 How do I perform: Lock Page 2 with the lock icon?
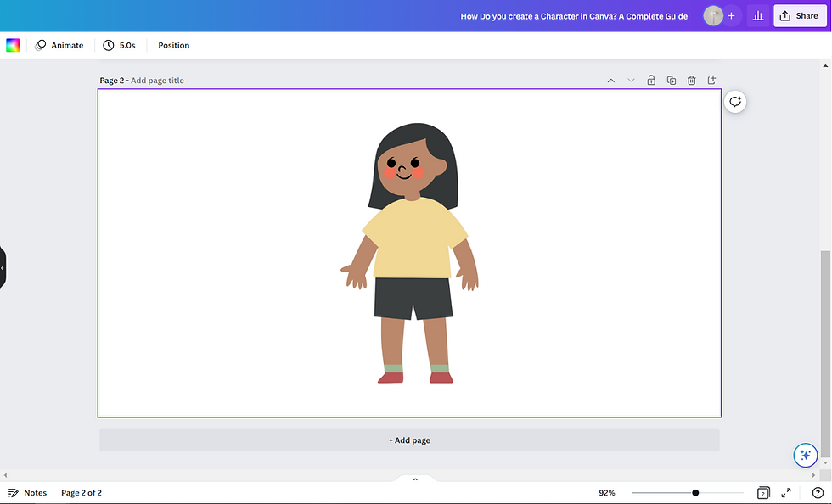point(651,80)
